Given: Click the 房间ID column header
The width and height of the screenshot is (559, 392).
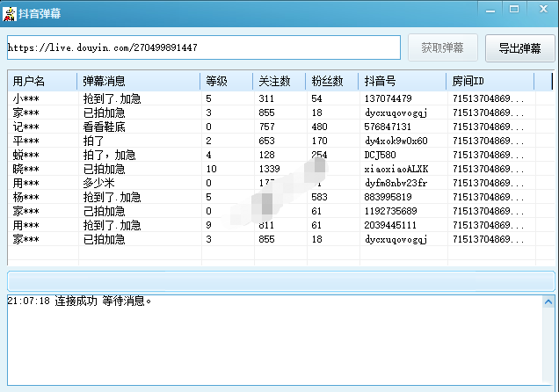Looking at the screenshot, I should (490, 81).
